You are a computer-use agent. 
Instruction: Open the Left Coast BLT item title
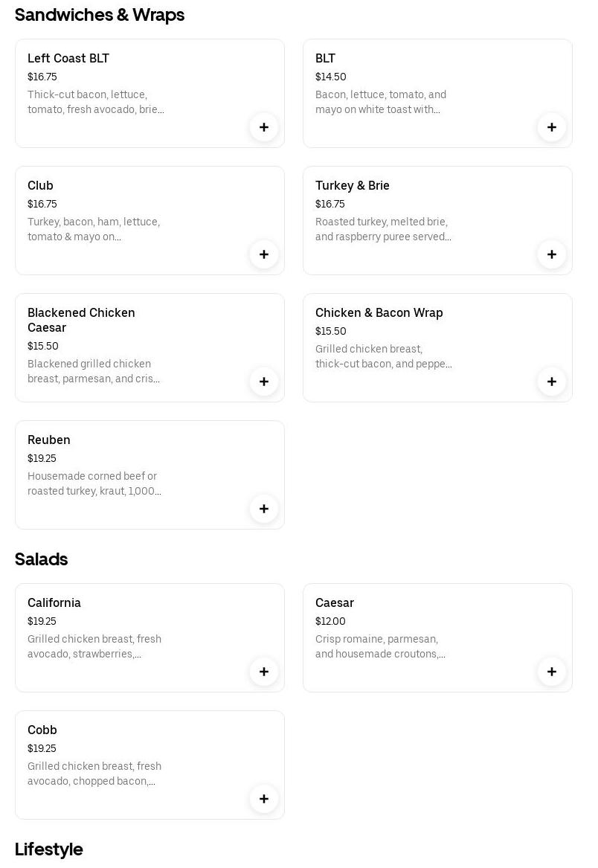pyautogui.click(x=68, y=59)
